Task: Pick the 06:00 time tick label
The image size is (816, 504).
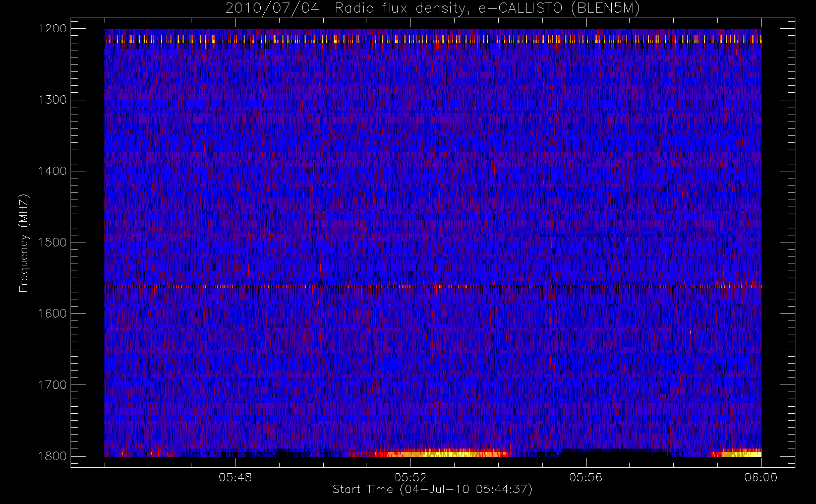Action: 761,477
